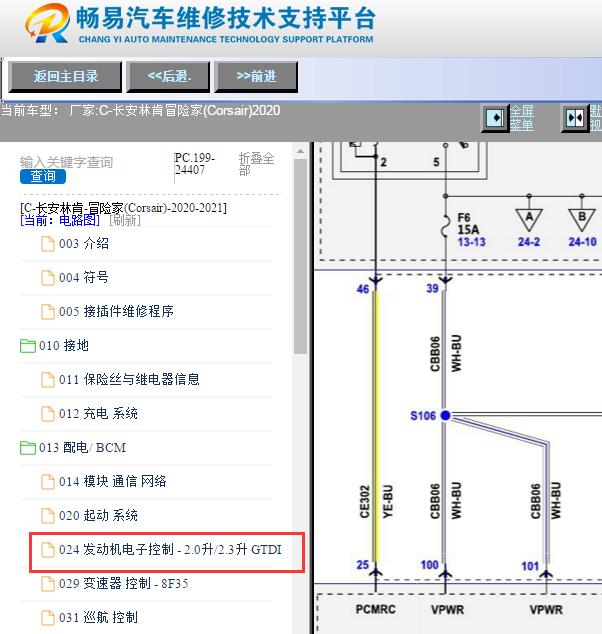Viewport: 602px width, 634px height.
Task: Click the triangle B connector symbol
Action: (x=582, y=219)
